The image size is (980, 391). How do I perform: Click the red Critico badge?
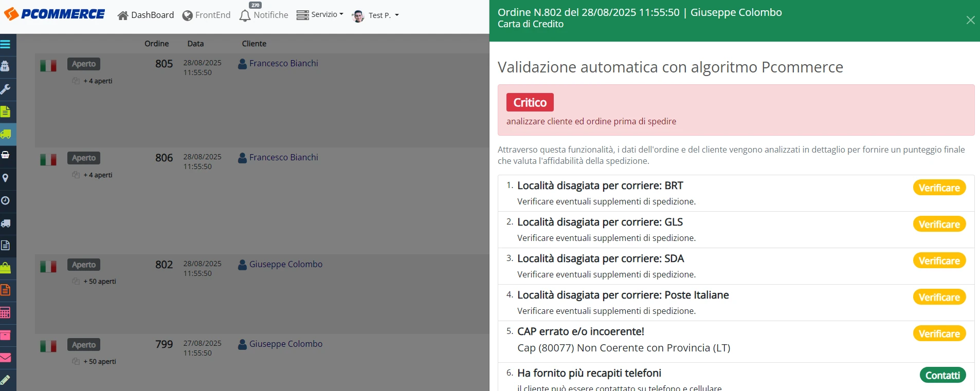pos(530,102)
